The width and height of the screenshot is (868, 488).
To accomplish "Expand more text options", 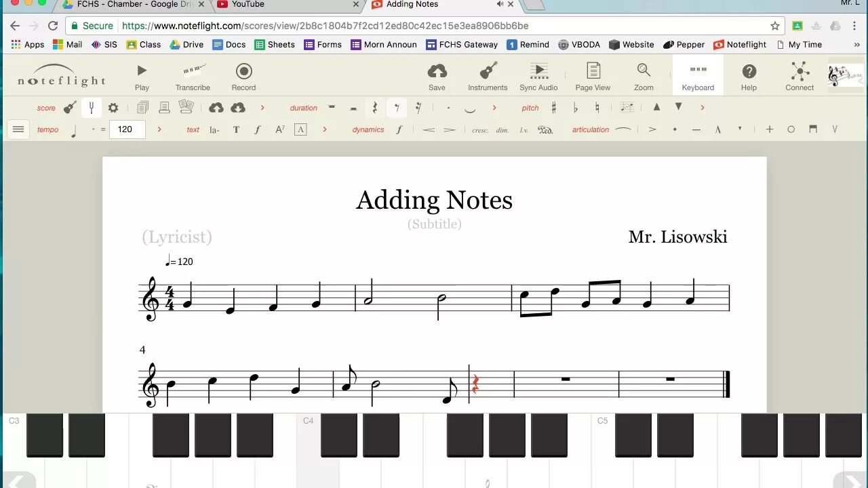I will 325,129.
